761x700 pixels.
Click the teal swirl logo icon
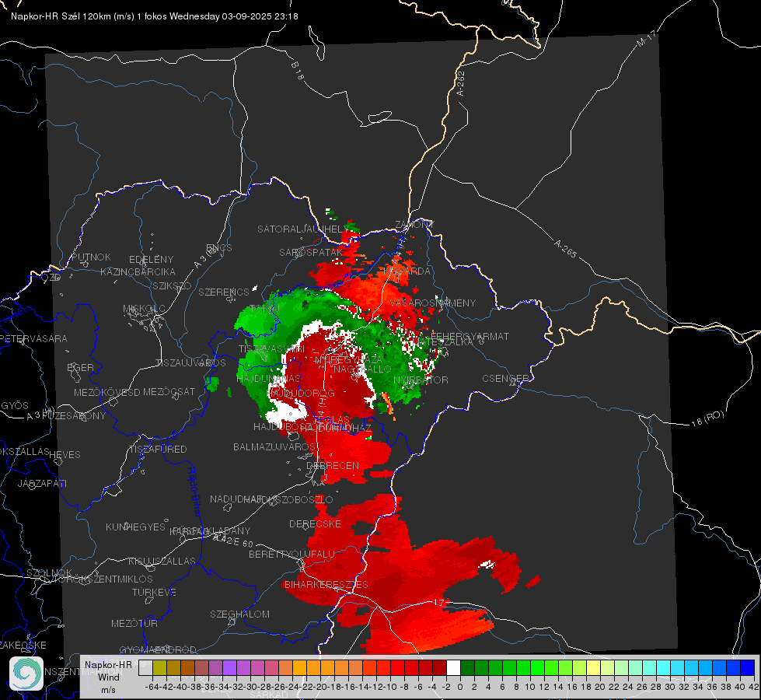[x=26, y=674]
